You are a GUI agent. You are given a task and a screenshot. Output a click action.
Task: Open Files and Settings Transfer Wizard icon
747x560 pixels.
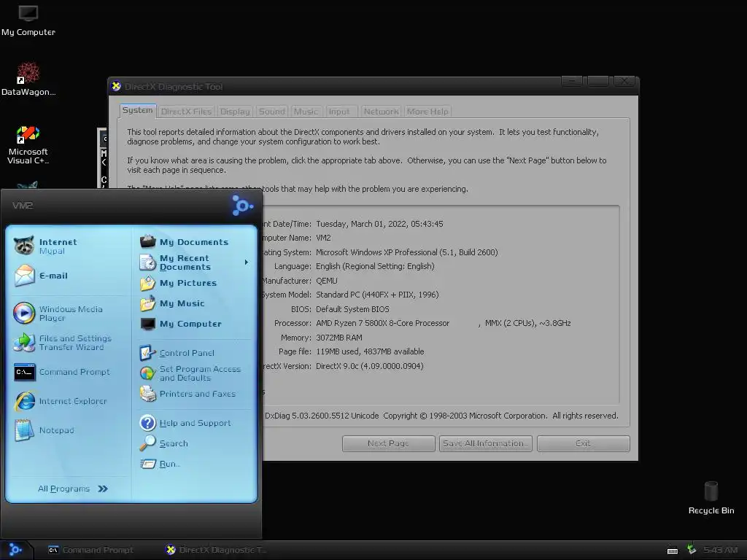click(24, 343)
